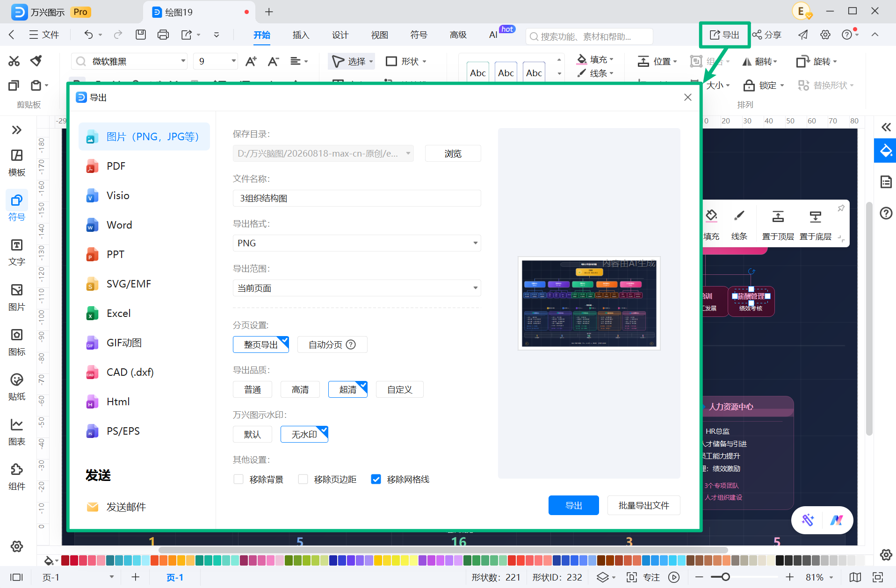This screenshot has height=588, width=896.
Task: Click 发送邮件 send email option
Action: click(144, 507)
